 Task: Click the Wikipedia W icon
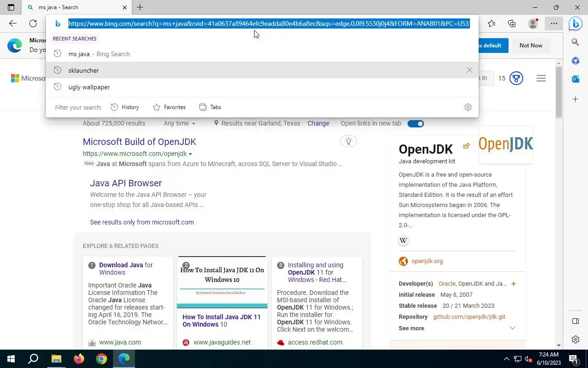coord(403,241)
